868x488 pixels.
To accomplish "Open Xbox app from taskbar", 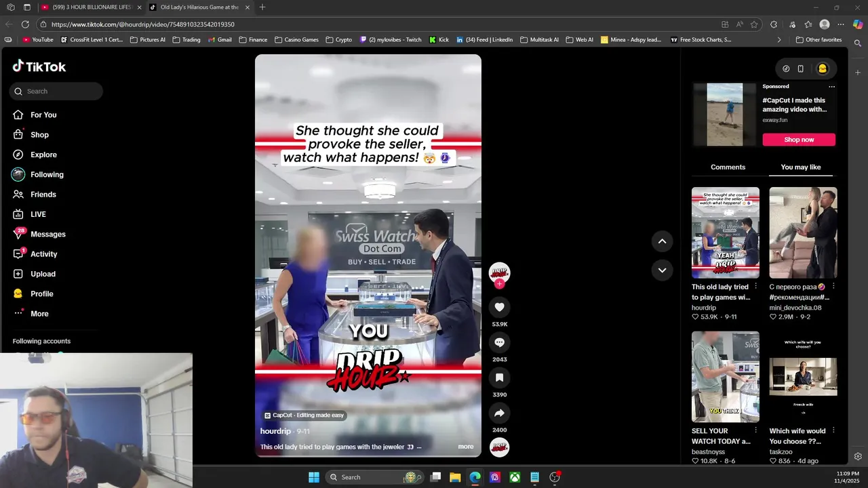I will [x=515, y=477].
